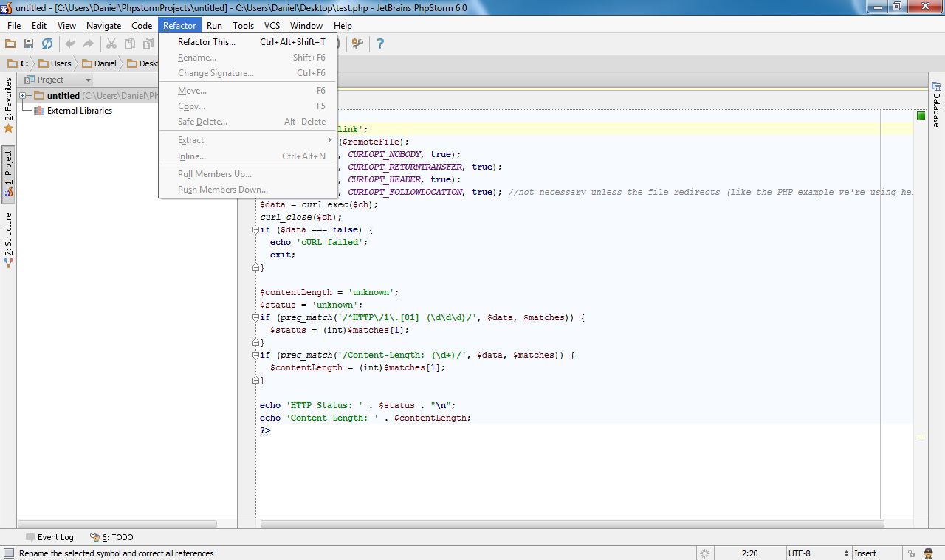The image size is (945, 560).
Task: Click the "echo 'HTTP Status: '" line
Action: (358, 405)
